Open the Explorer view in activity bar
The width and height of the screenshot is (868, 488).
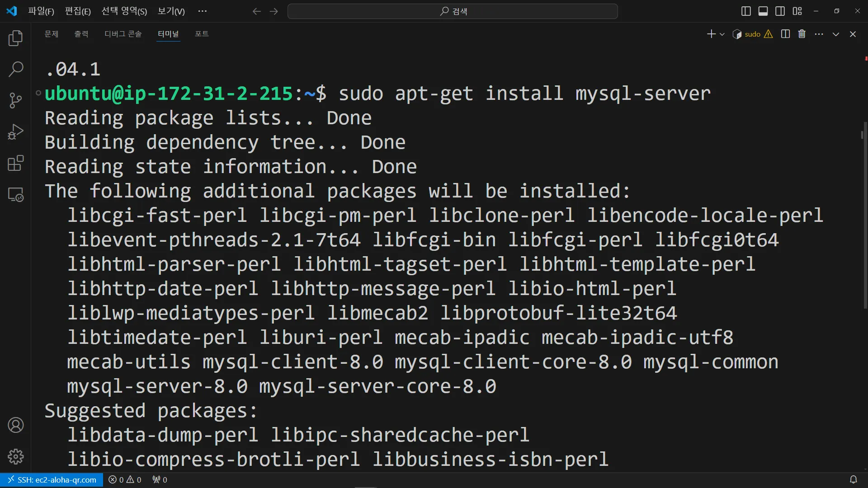click(16, 38)
